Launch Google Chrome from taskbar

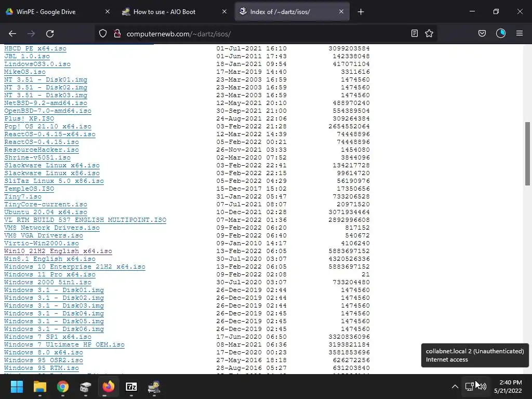pos(63,387)
